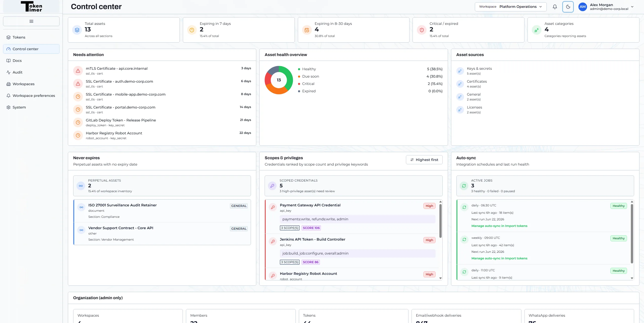Toggle dark mode moon button
The image size is (644, 323).
click(568, 7)
